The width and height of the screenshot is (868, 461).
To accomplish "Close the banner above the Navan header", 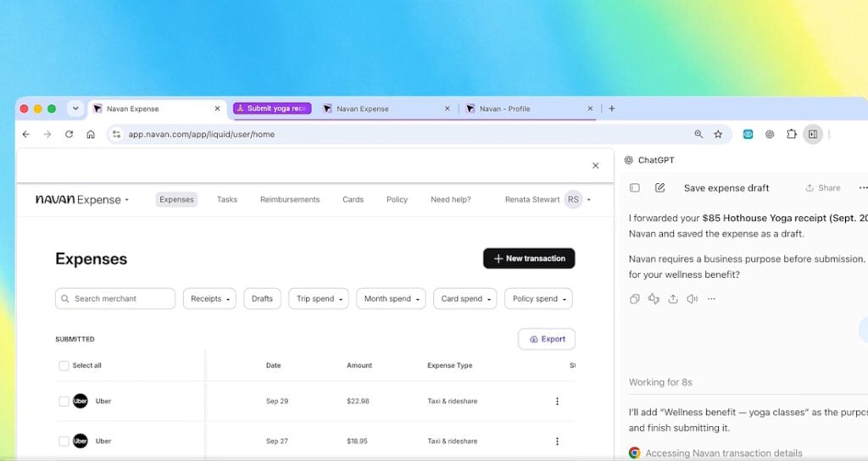I will pos(596,165).
